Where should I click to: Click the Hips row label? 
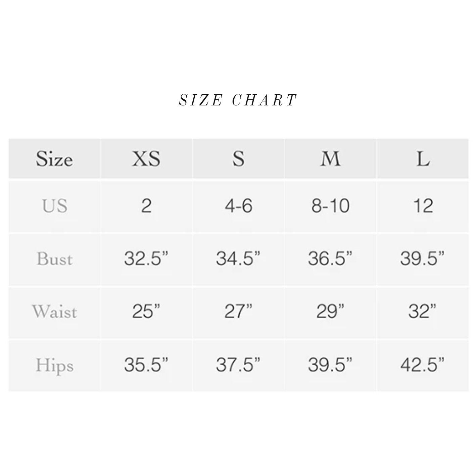pos(55,365)
